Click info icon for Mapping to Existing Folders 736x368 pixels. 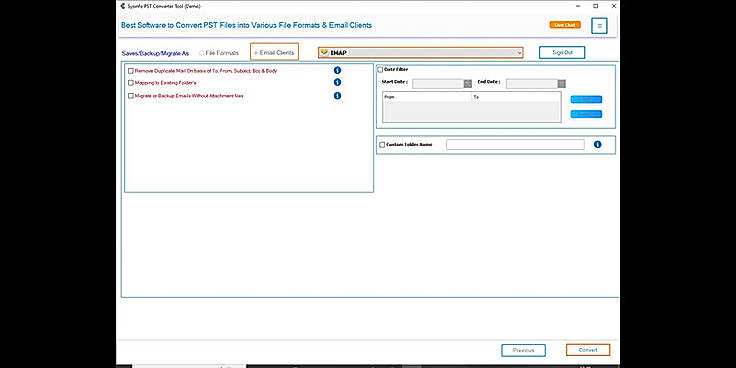[x=337, y=82]
